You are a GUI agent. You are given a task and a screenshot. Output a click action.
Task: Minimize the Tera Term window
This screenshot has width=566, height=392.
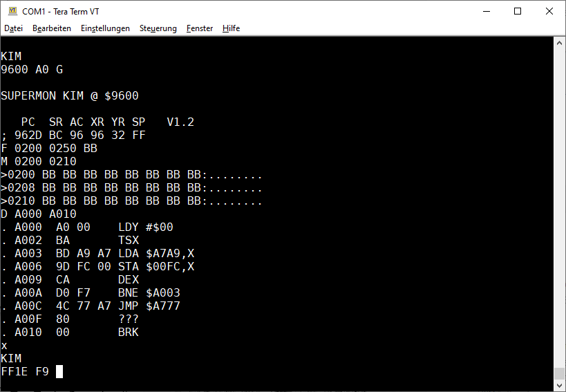[487, 11]
